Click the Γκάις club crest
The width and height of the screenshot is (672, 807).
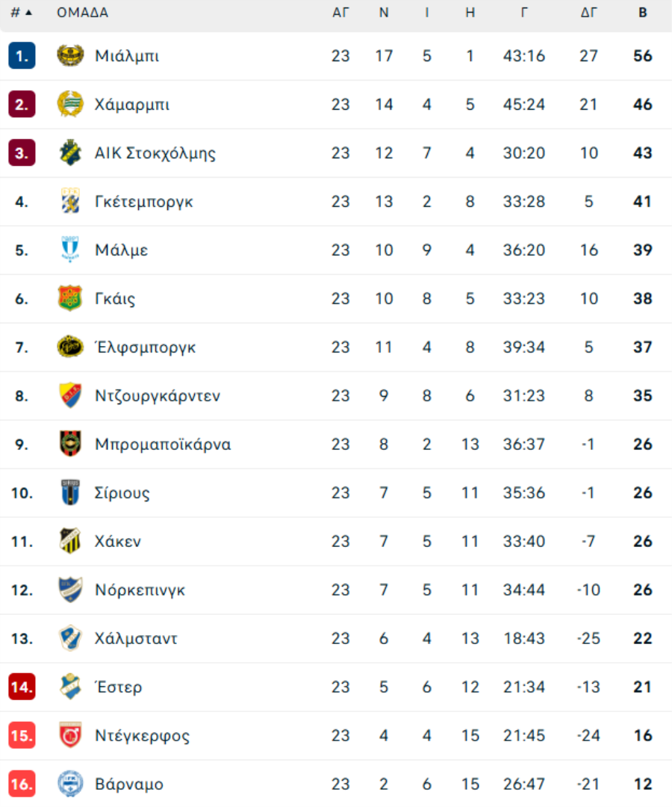(x=70, y=298)
